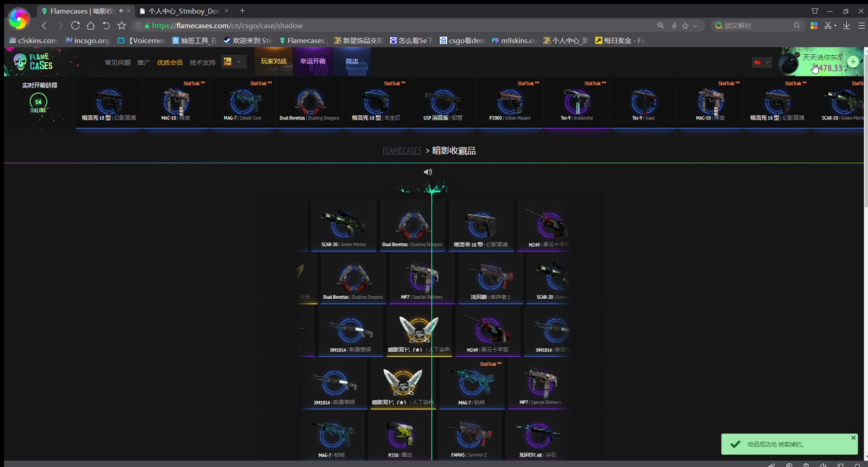This screenshot has height=467, width=868.
Task: Click the search magnifier in search box
Action: (797, 26)
